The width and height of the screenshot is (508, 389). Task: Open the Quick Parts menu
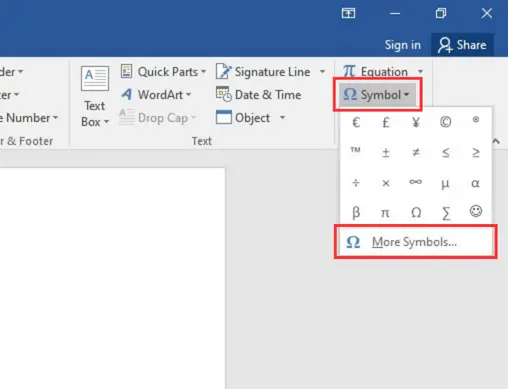coord(163,72)
